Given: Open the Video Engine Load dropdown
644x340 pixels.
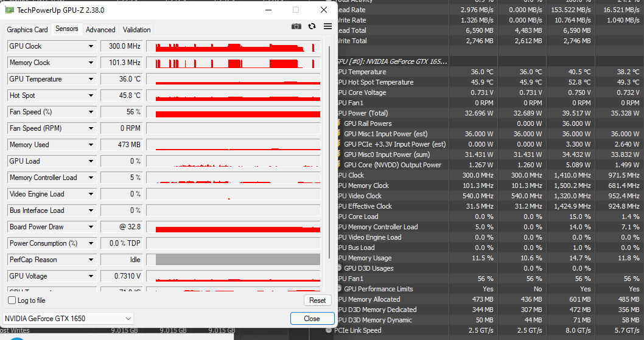Looking at the screenshot, I should (x=91, y=194).
